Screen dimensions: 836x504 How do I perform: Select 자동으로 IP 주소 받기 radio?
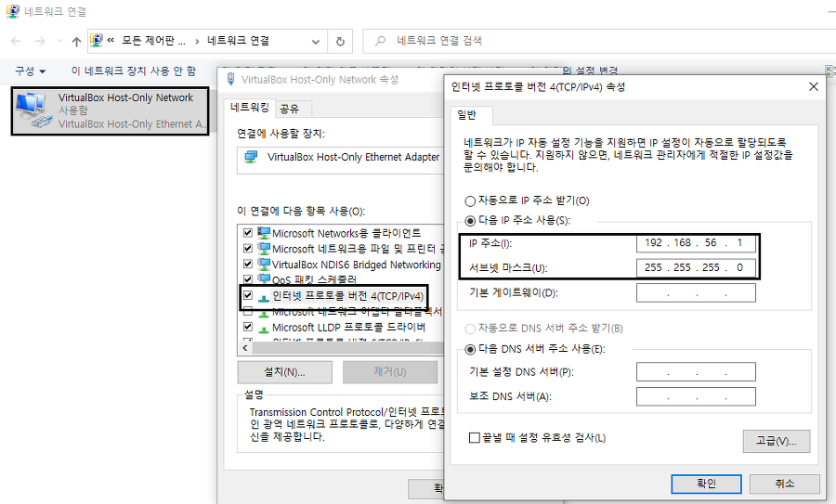(470, 201)
